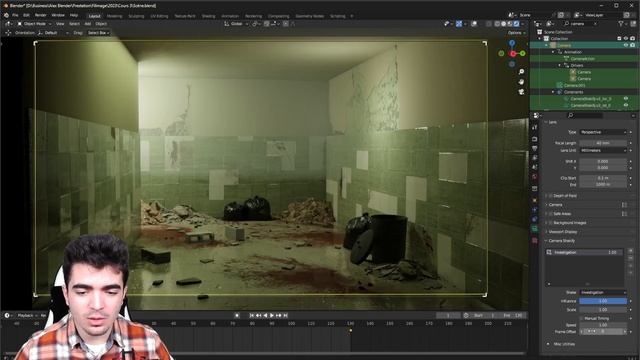
Task: Open the Select Box drag dropdown
Action: click(x=98, y=33)
